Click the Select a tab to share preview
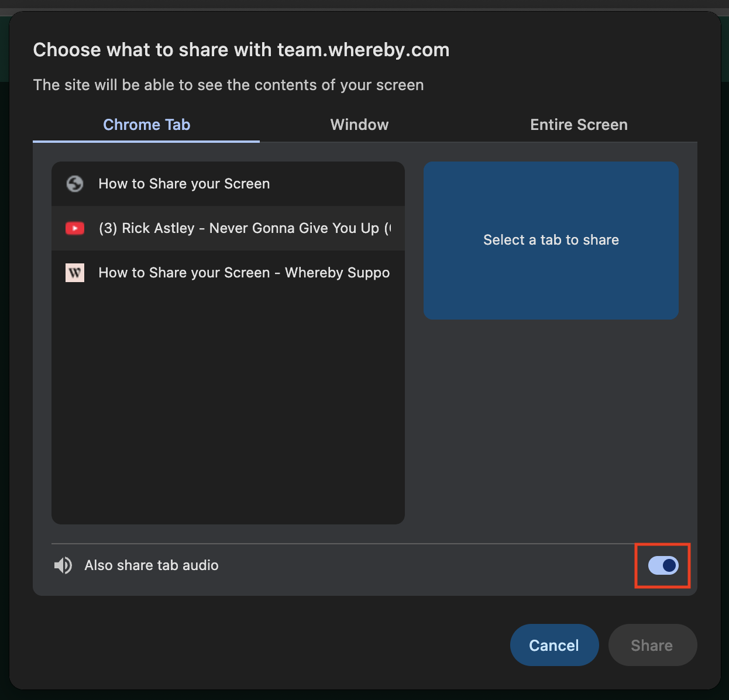The height and width of the screenshot is (700, 729). [x=551, y=240]
